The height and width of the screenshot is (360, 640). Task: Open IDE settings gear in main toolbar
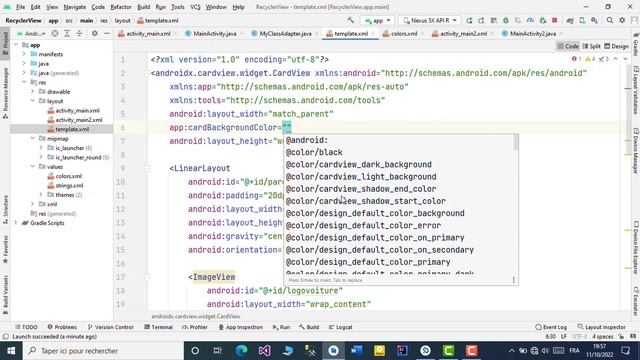pyautogui.click(x=622, y=20)
